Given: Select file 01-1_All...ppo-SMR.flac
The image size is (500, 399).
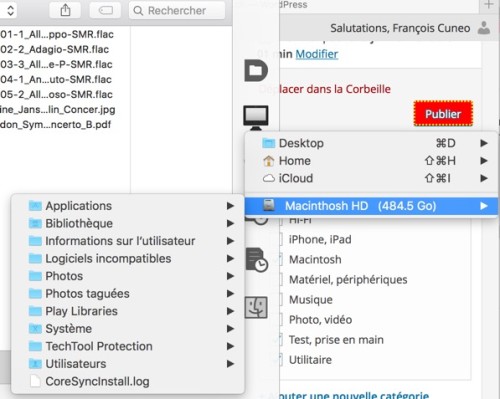Looking at the screenshot, I should [57, 34].
